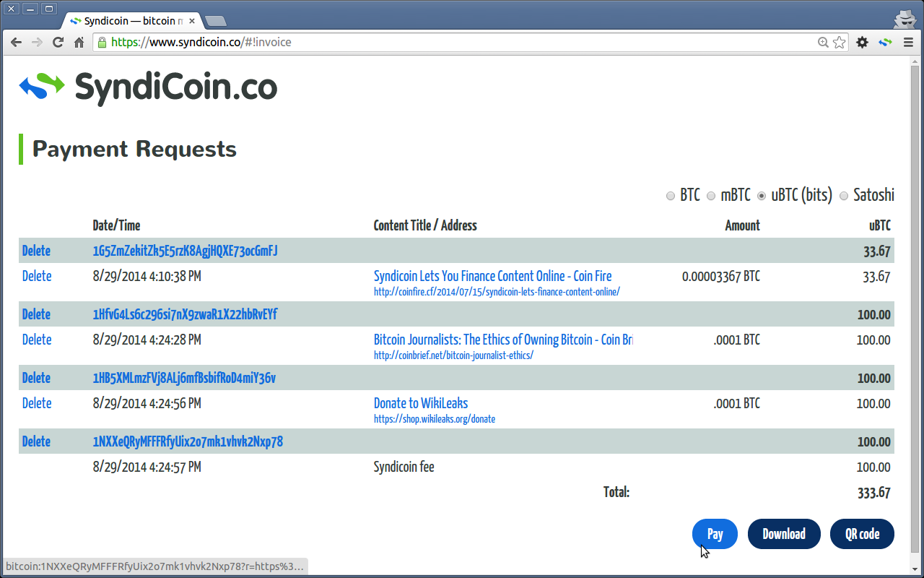Click the browser forward arrow

coord(37,43)
